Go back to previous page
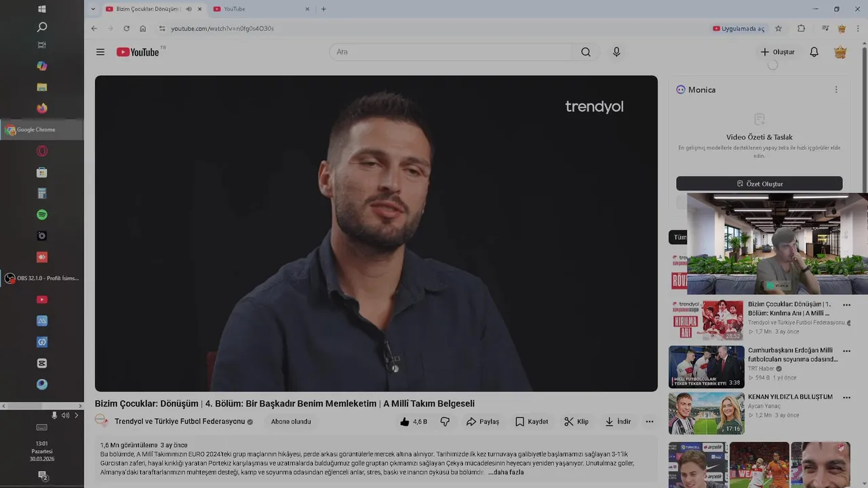868x488 pixels. pyautogui.click(x=94, y=28)
